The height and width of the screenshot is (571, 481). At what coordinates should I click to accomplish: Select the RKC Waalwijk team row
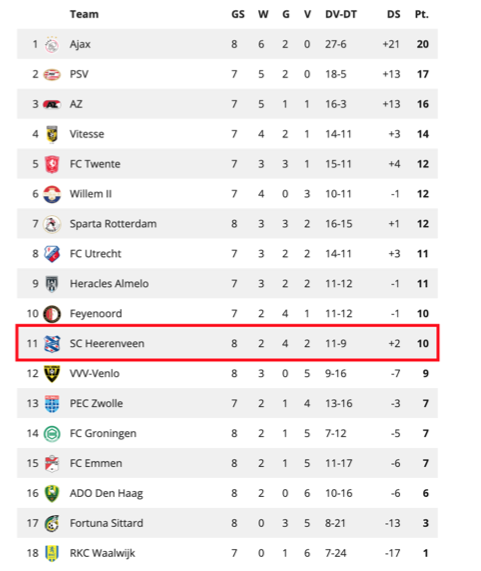click(x=227, y=553)
